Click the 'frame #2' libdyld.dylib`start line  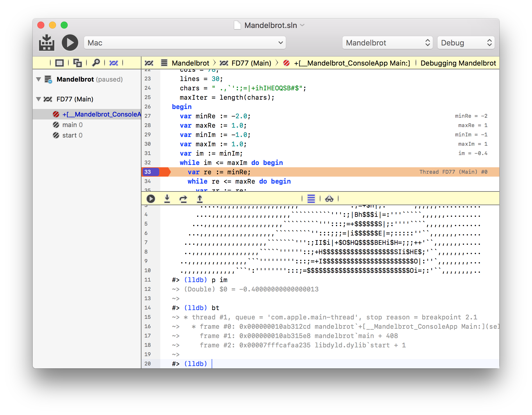click(x=303, y=345)
